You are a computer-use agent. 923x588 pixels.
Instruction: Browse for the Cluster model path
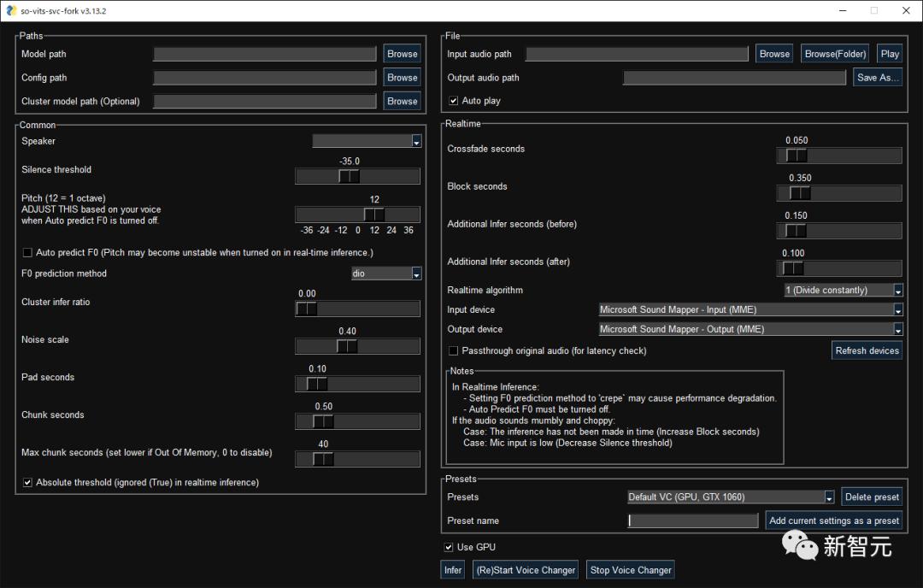pos(402,101)
